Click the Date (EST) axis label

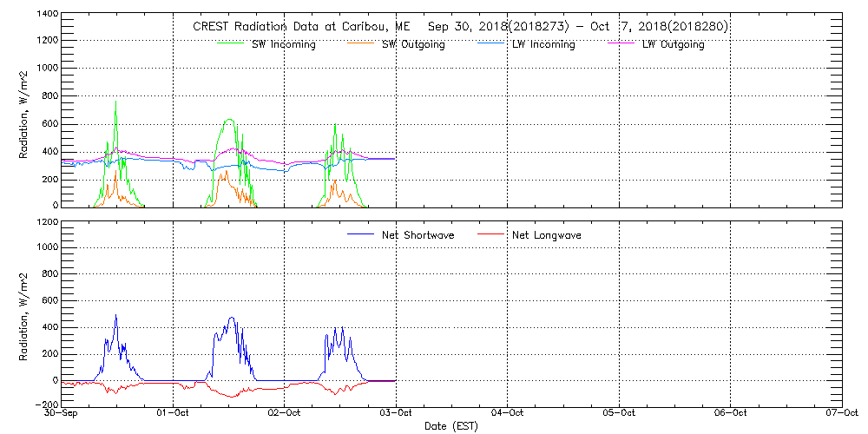click(x=450, y=426)
